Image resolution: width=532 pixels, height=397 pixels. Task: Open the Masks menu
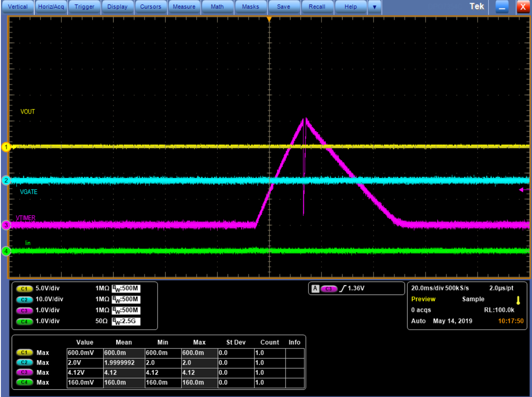(251, 7)
